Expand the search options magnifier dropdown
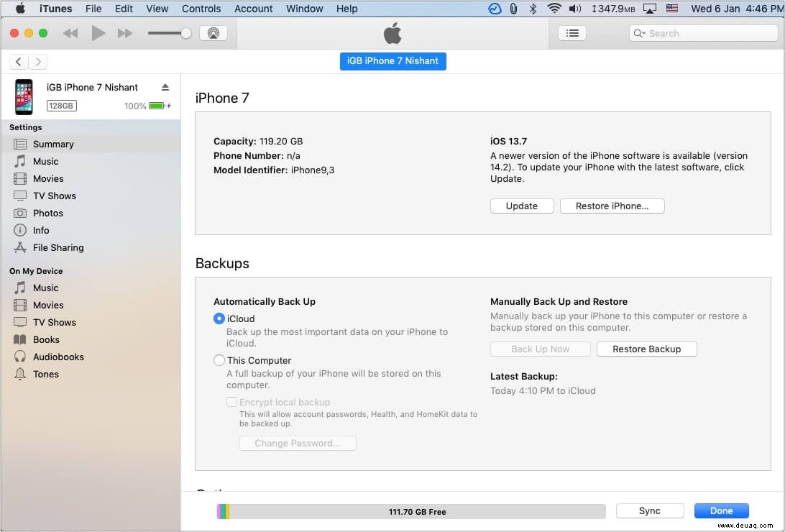Viewport: 785px width, 532px height. point(639,34)
